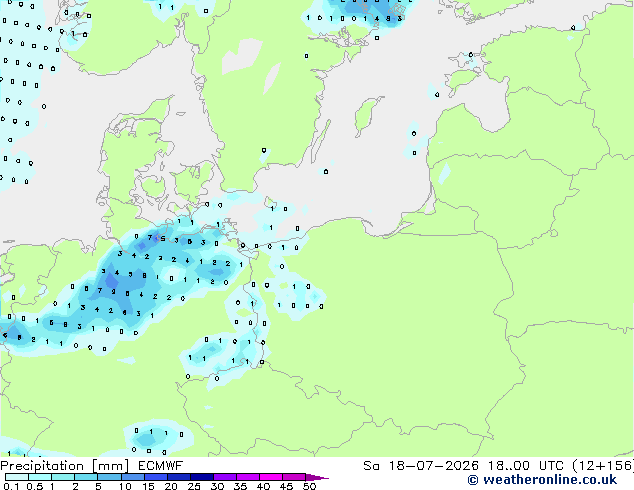
Task: Click the '20' legend scale label
Action: 171,486
